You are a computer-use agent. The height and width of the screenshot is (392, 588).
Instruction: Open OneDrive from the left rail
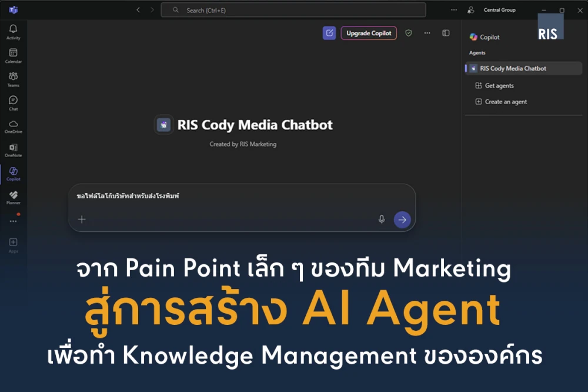click(x=13, y=127)
